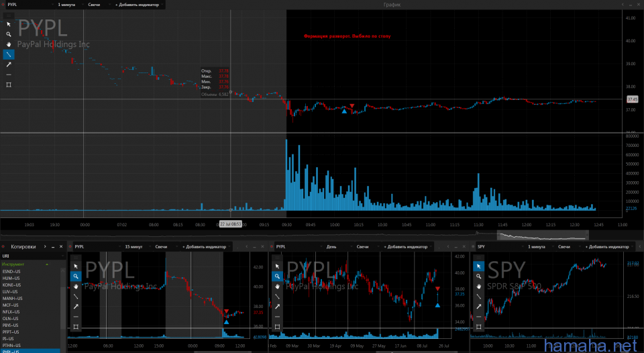
Task: Select MANH–US in quotes list
Action: [30, 299]
